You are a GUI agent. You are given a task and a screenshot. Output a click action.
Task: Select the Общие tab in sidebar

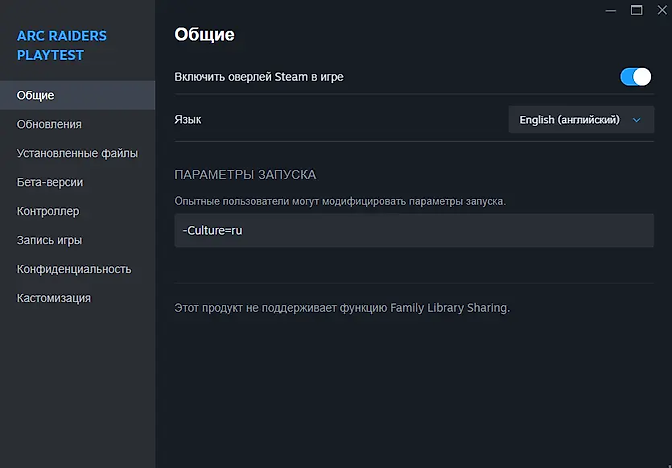(36, 95)
